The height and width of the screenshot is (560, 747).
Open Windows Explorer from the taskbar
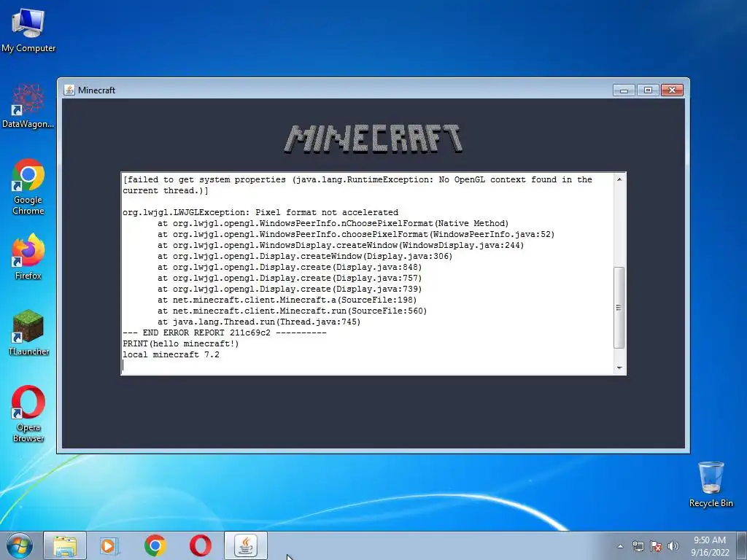point(65,545)
